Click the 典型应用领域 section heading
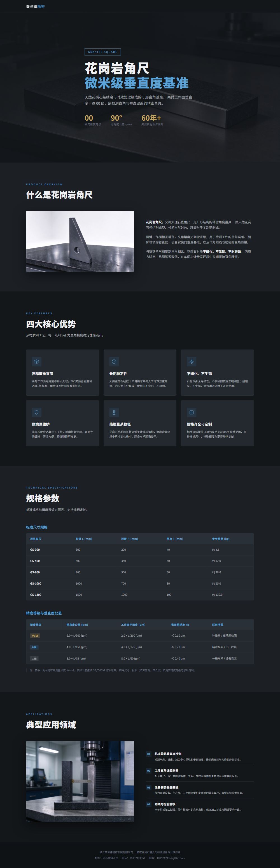 pyautogui.click(x=51, y=725)
